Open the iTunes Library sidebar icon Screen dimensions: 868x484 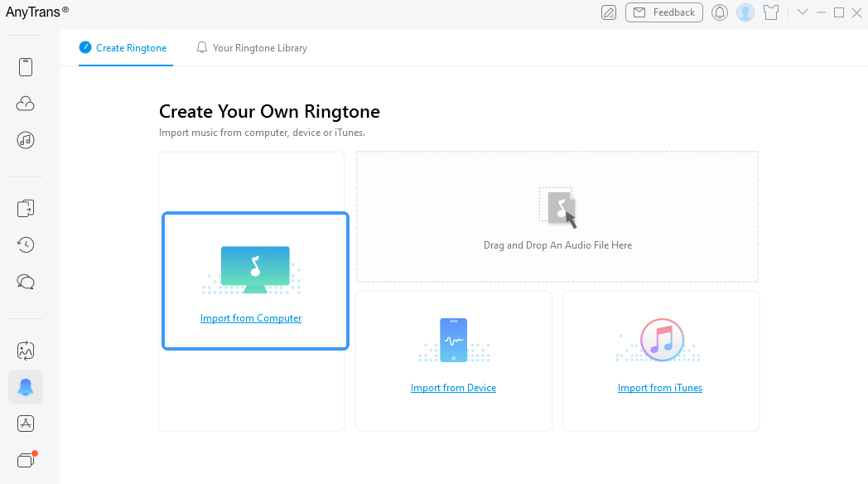click(x=26, y=140)
